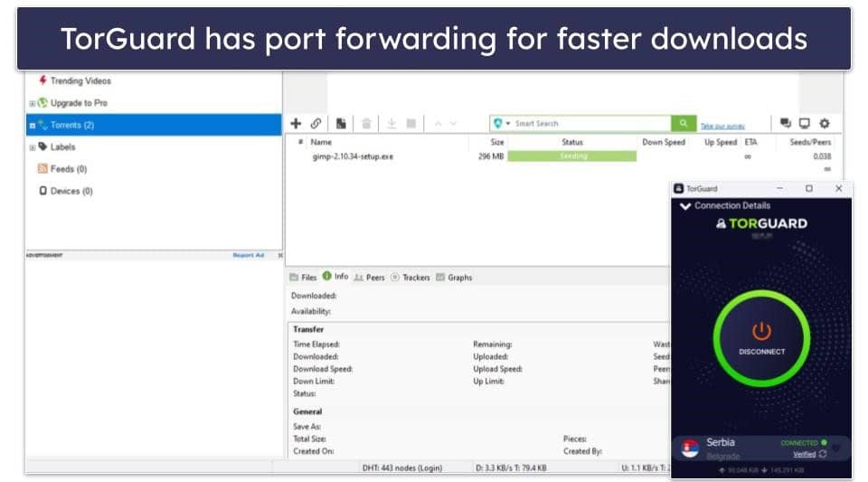Screen dimensions: 868x482
Task: Click the Add Torrent plus icon
Action: (x=296, y=123)
